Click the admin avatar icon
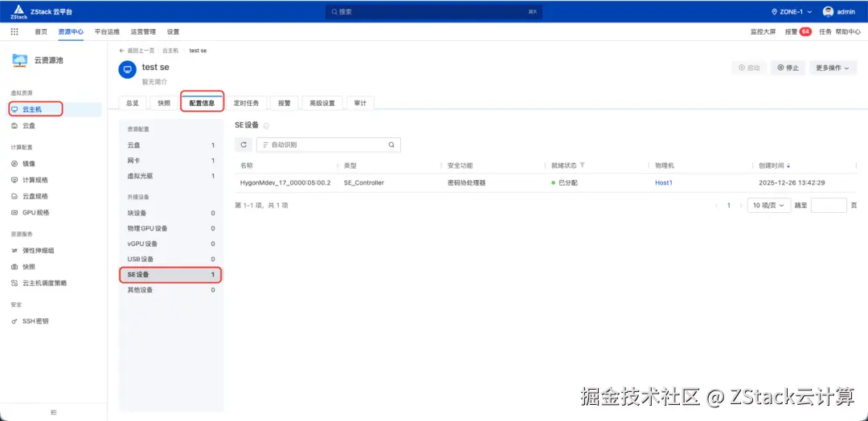Screen dimensions: 868x421 tap(828, 11)
